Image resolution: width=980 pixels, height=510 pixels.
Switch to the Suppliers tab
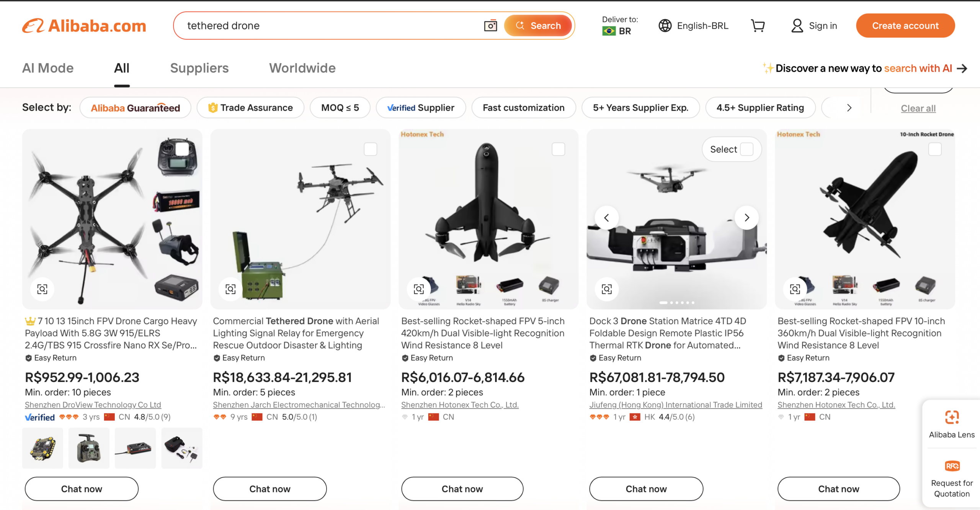tap(199, 68)
